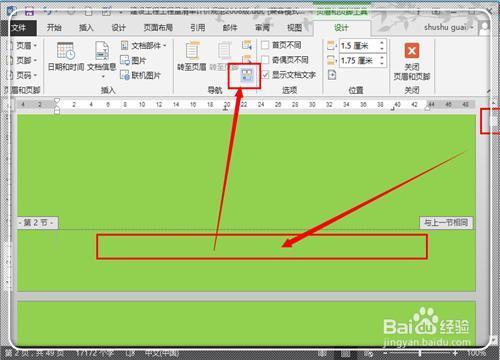Click the insert alignment tab icon in 位置
The width and height of the screenshot is (500, 360).
[x=332, y=75]
